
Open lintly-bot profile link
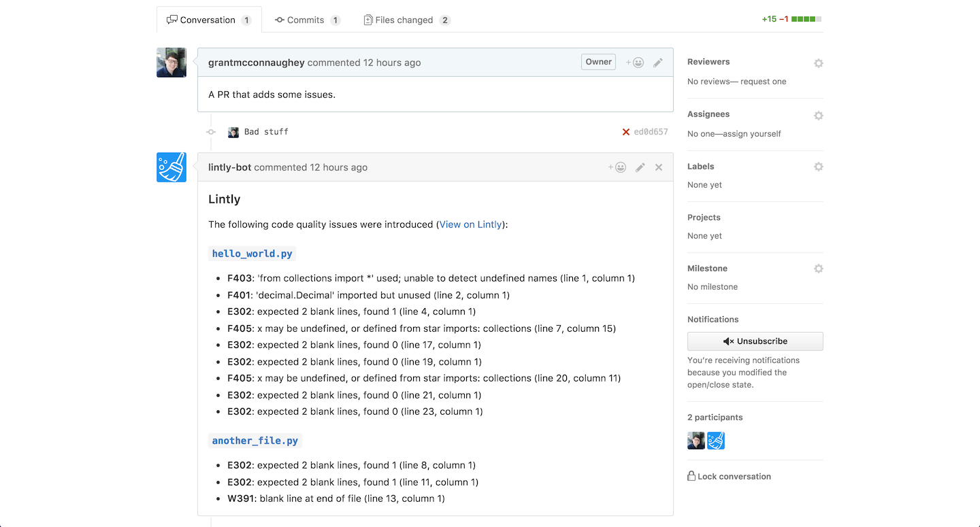click(230, 167)
